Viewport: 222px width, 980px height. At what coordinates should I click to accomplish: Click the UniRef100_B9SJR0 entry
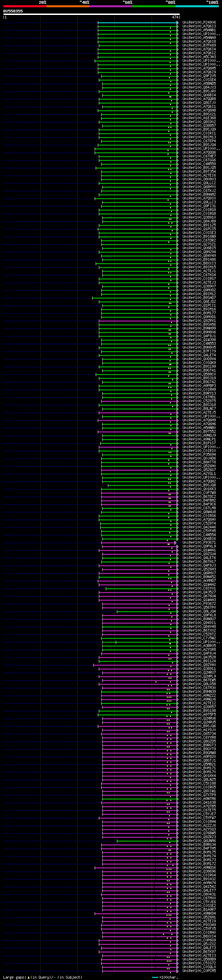199,91
